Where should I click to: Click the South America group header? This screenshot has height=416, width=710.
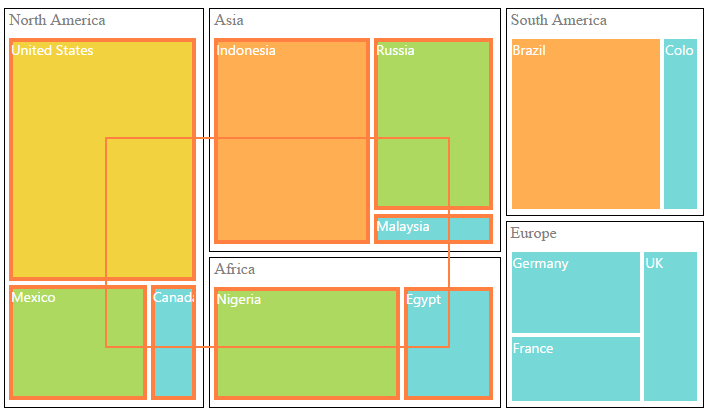point(559,20)
